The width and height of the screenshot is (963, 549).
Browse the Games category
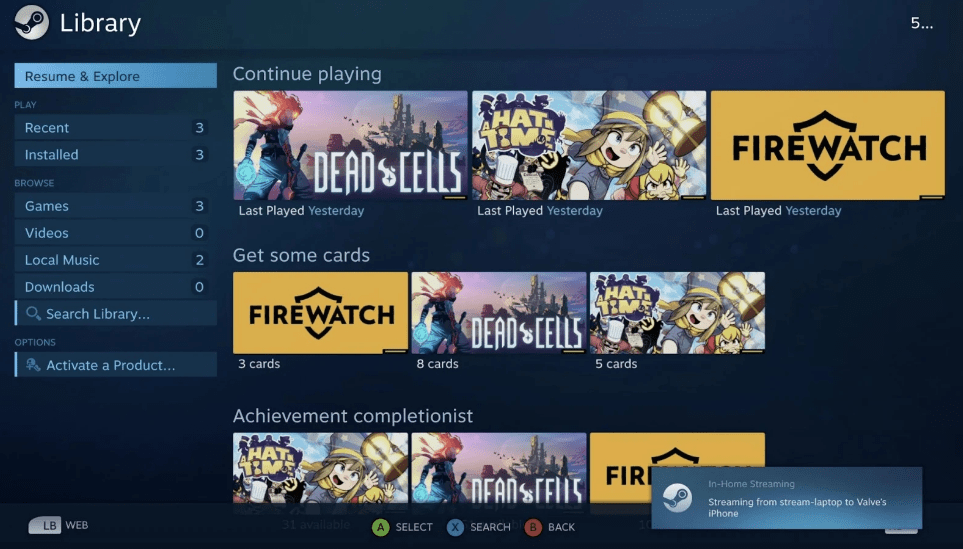[x=115, y=206]
